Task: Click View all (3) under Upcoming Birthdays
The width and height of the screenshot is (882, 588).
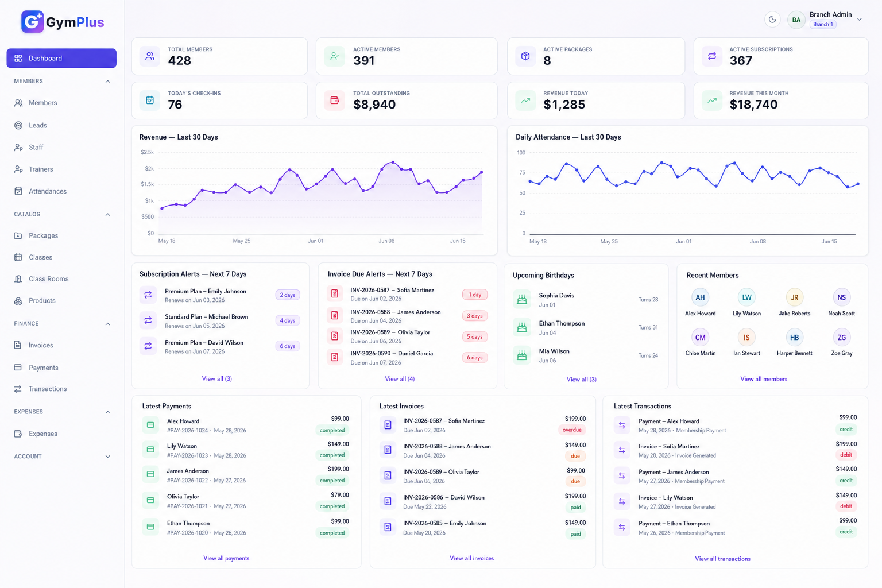Action: 582,380
